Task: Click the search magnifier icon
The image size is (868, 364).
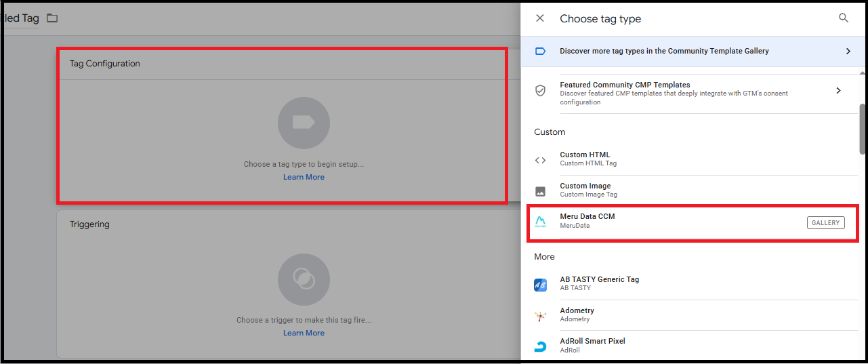Action: 844,18
